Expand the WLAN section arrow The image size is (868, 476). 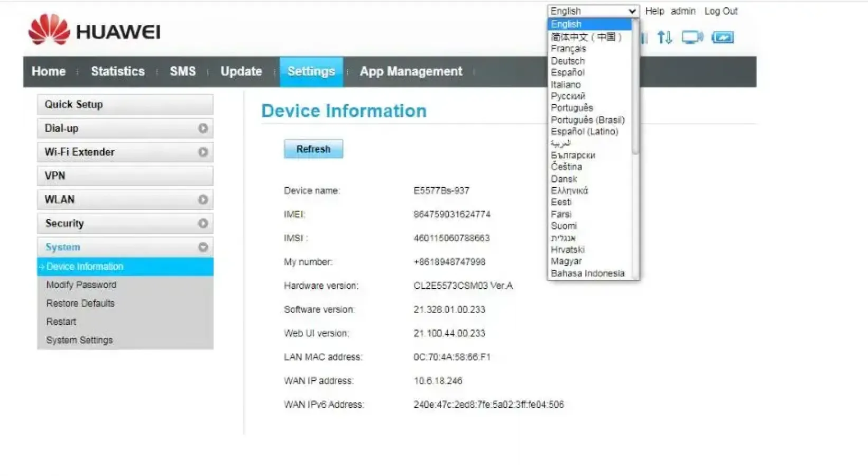(202, 200)
